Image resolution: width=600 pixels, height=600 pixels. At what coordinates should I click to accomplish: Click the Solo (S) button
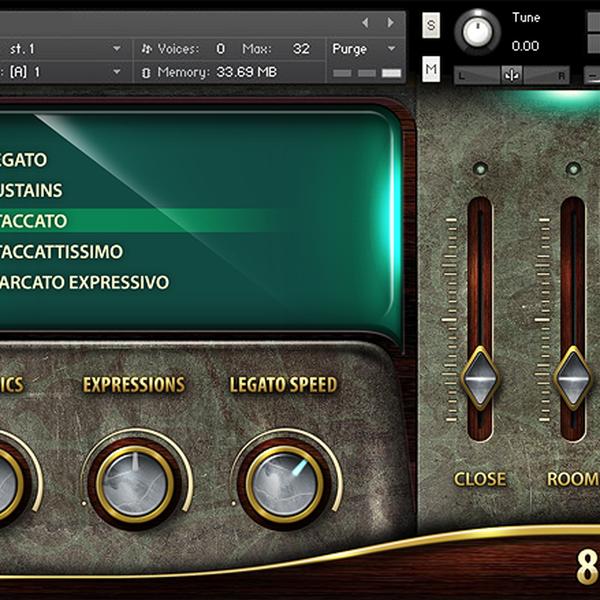[x=431, y=26]
